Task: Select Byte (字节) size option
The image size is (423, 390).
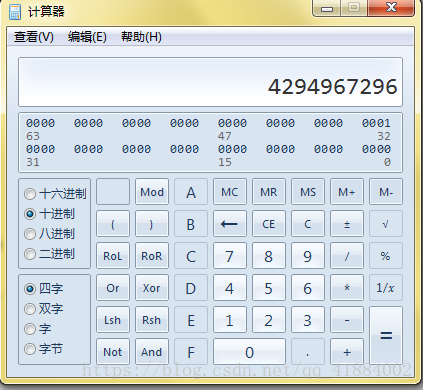Action: click(43, 349)
